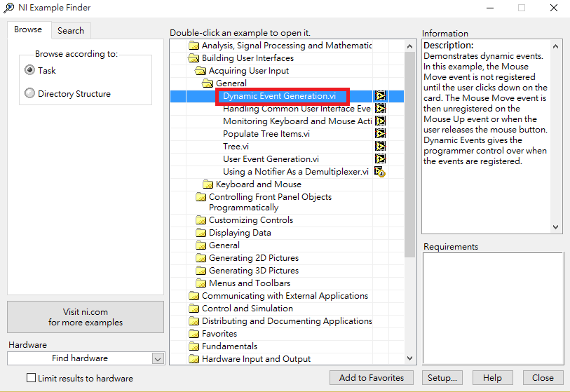Open the Find hardware dropdown
Viewport: 570px width, 392px height.
158,358
